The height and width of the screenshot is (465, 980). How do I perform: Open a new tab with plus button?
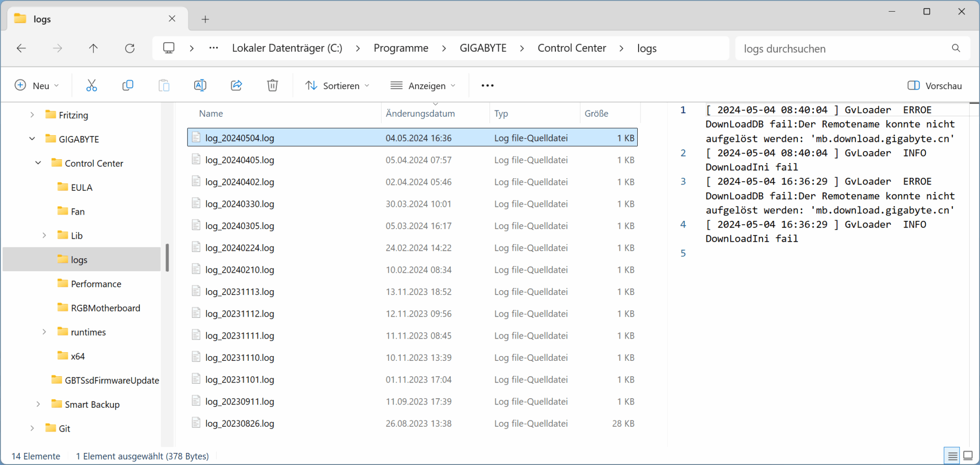(x=205, y=19)
